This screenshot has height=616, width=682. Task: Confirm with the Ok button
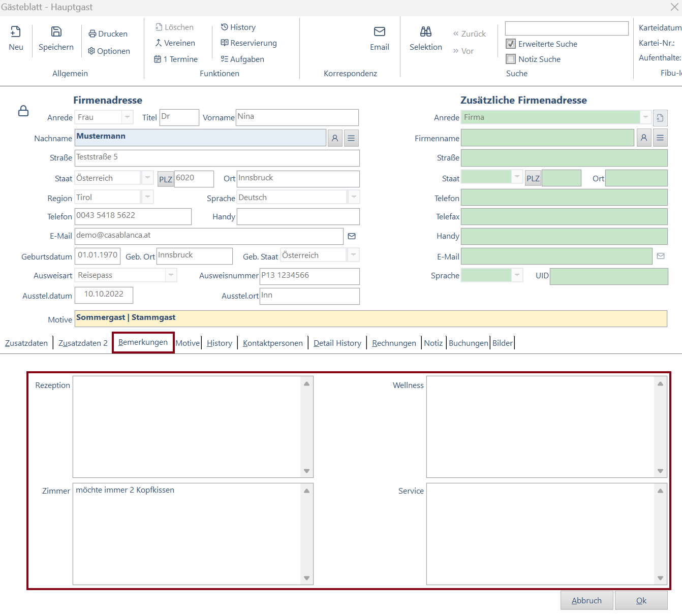point(641,600)
